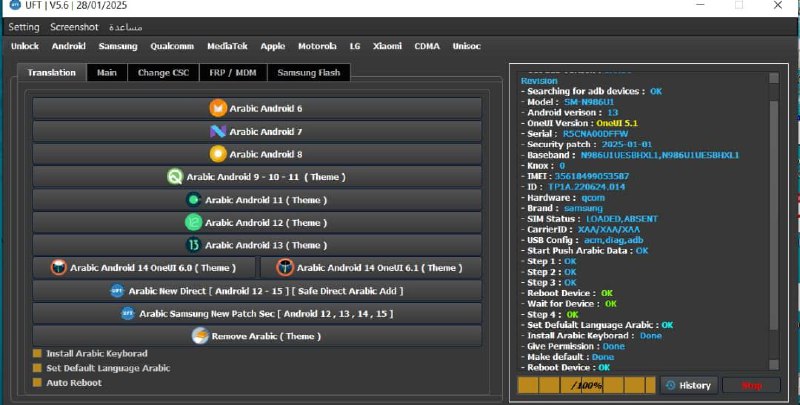
Task: Select the Change CSC tab
Action: (x=163, y=72)
